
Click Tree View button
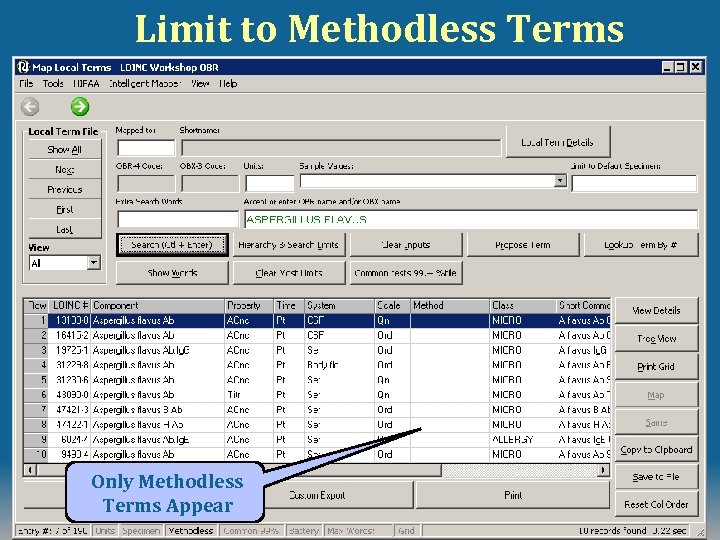point(656,339)
